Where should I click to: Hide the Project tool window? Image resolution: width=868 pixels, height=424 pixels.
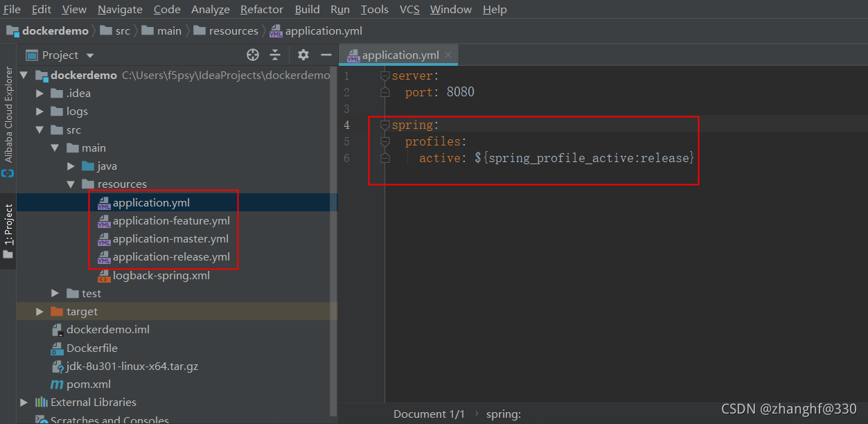tap(325, 55)
